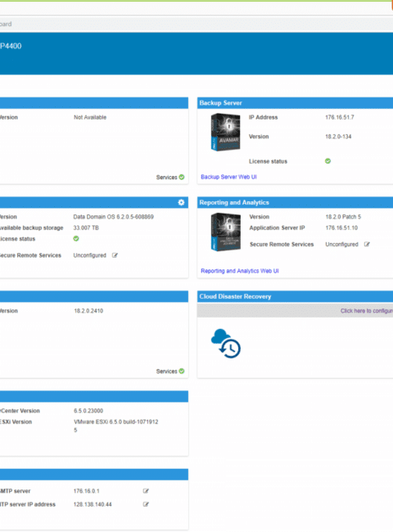Select the Backup Server panel header
393x532 pixels.
tap(295, 103)
